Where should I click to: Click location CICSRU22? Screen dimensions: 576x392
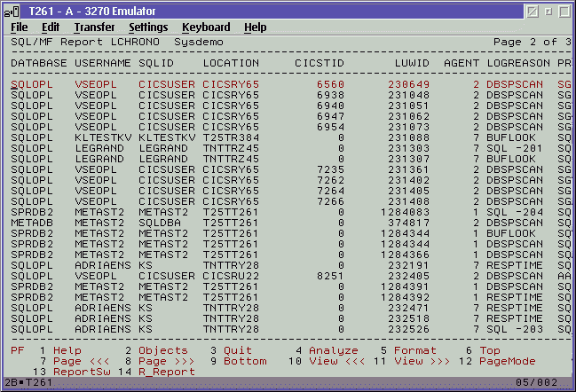[231, 276]
